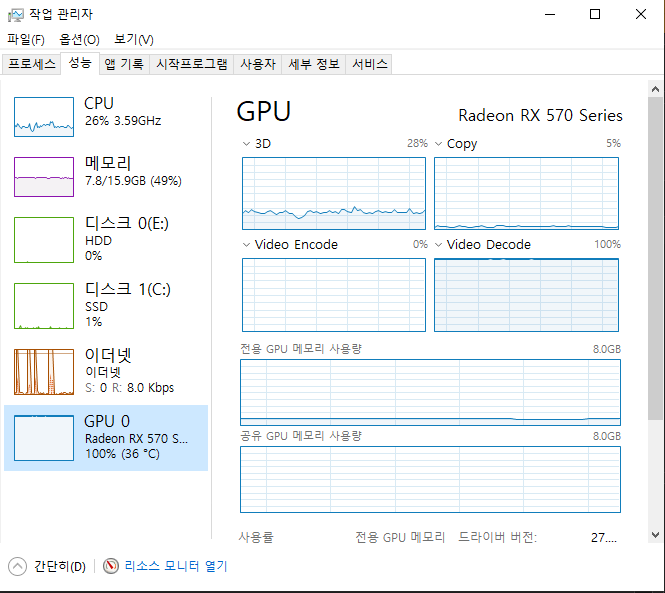Click the Task Manager app icon in title bar

tap(16, 15)
